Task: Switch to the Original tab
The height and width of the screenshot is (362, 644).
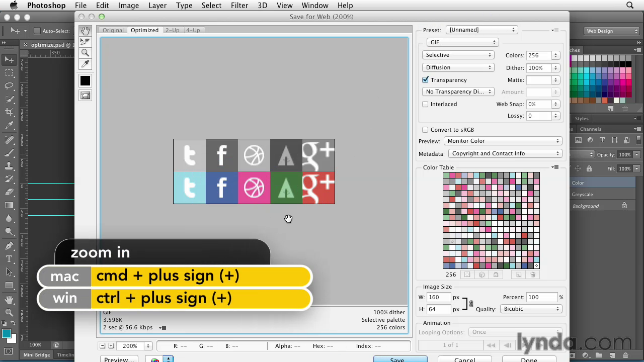Action: coord(113,30)
